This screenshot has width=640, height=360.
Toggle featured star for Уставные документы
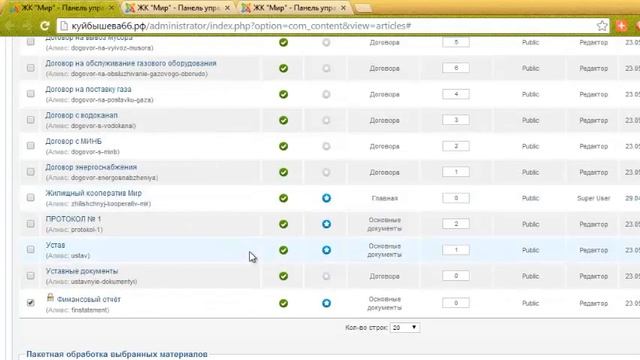tap(326, 276)
